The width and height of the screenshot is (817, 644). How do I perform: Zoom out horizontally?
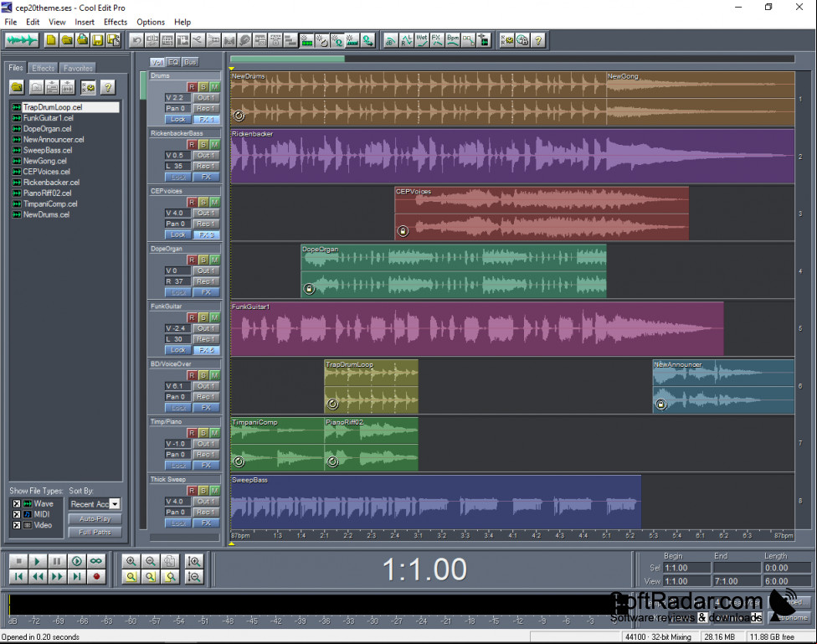tap(150, 561)
